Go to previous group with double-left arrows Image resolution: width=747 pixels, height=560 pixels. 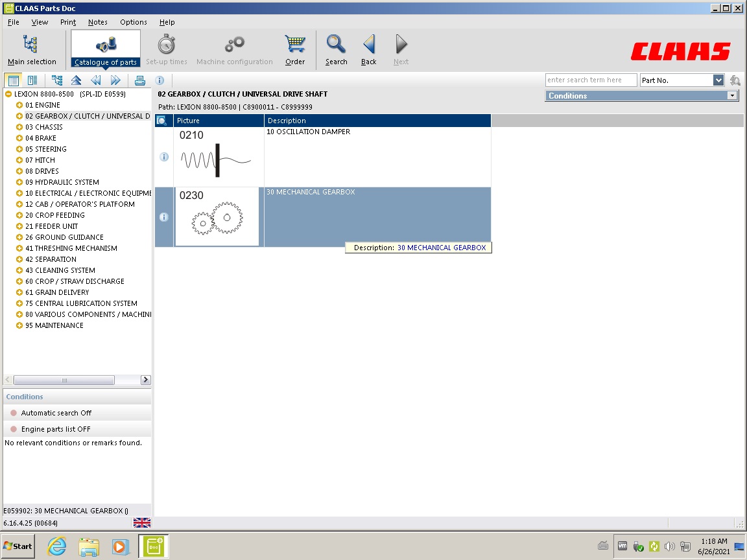[96, 80]
